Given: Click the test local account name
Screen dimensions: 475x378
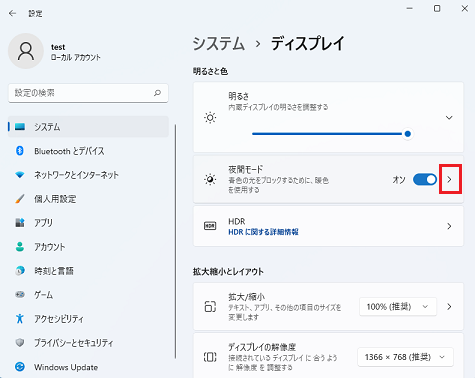Looking at the screenshot, I should pyautogui.click(x=58, y=47).
